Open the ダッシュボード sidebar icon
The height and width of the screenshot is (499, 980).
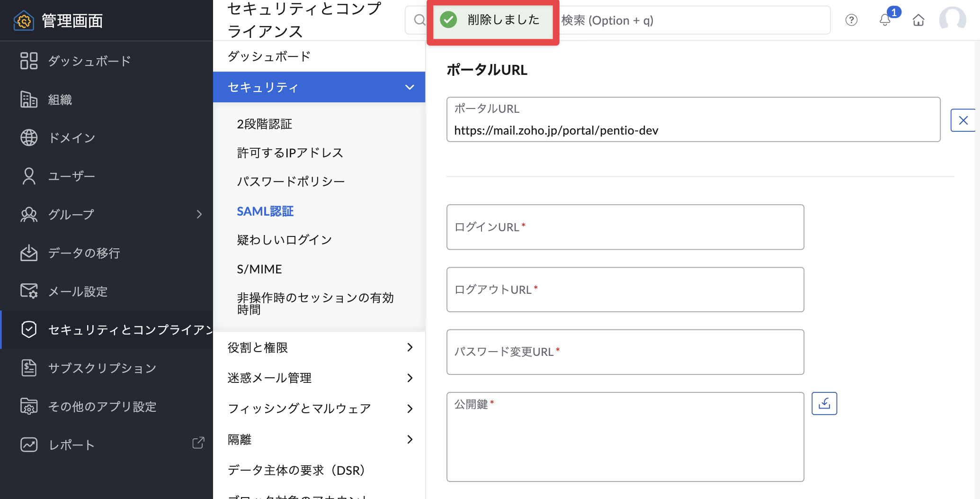[x=29, y=61]
